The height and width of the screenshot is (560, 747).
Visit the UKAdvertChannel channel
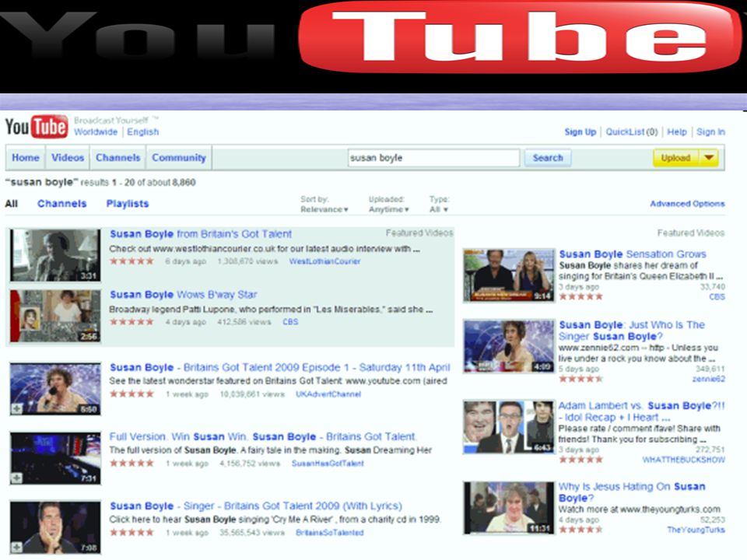328,394
